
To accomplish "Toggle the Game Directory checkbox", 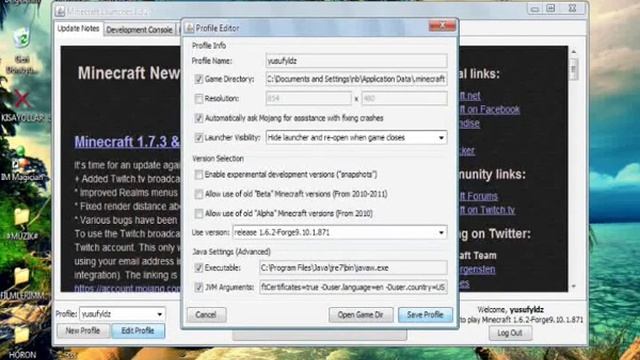I will tap(199, 79).
